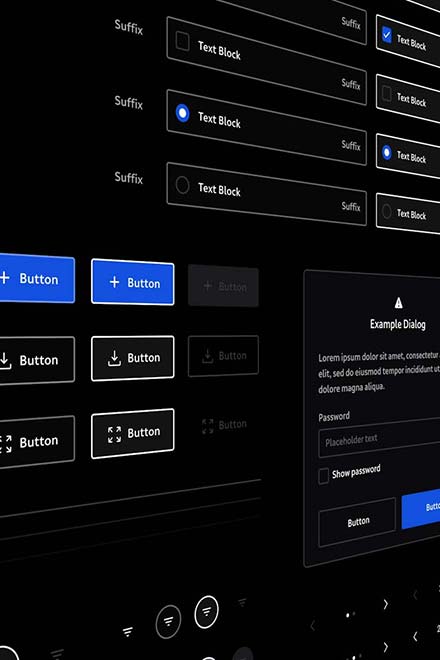Click the bright filter icon without a circle
The width and height of the screenshot is (440, 660).
[x=128, y=631]
